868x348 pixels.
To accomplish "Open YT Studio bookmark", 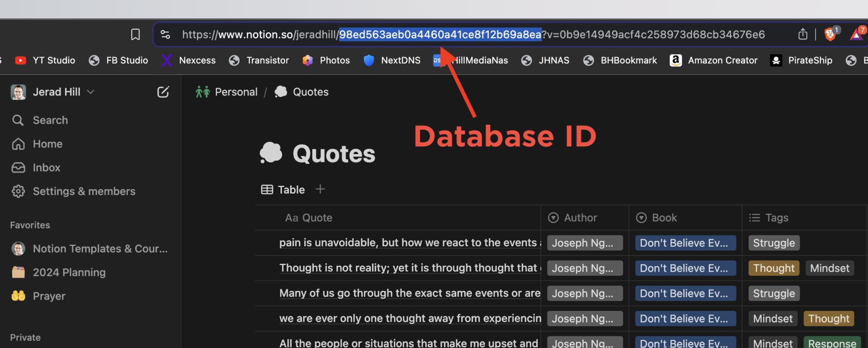I will tap(45, 61).
